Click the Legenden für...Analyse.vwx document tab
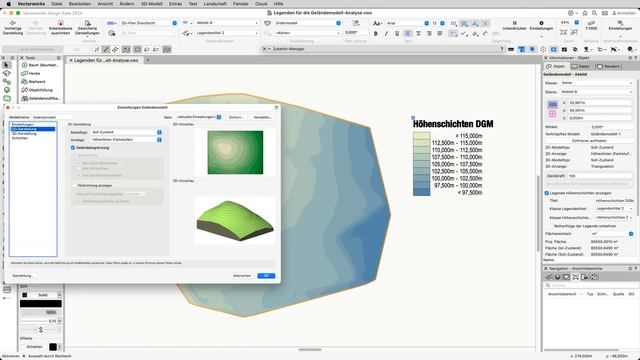This screenshot has width=640, height=360. coord(106,60)
